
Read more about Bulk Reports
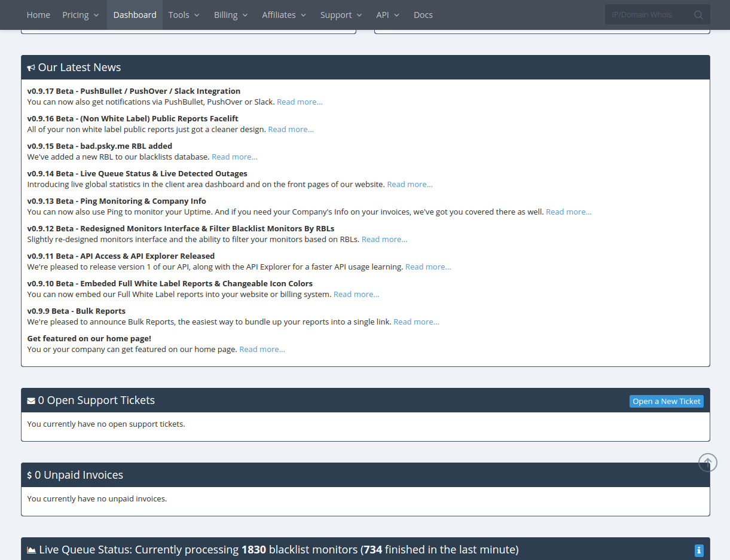[x=416, y=322]
